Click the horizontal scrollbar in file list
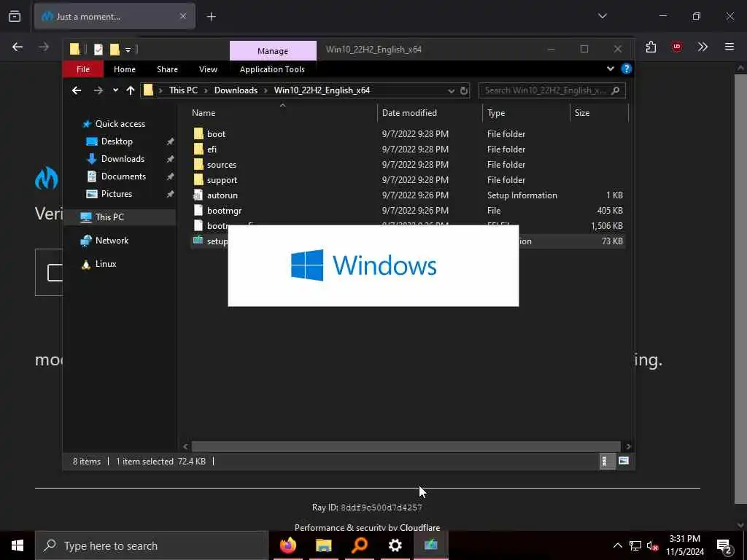 [406, 446]
